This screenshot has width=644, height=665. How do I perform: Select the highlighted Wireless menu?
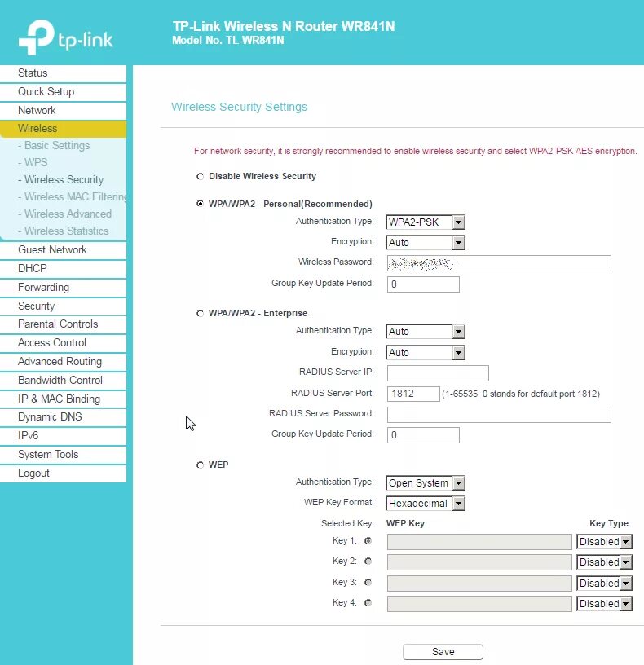(64, 129)
